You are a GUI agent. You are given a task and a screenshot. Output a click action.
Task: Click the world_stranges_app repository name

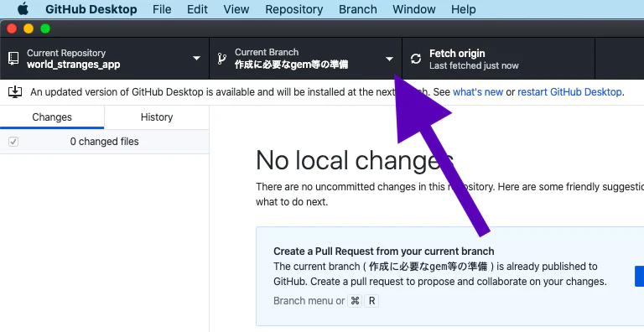[x=74, y=65]
